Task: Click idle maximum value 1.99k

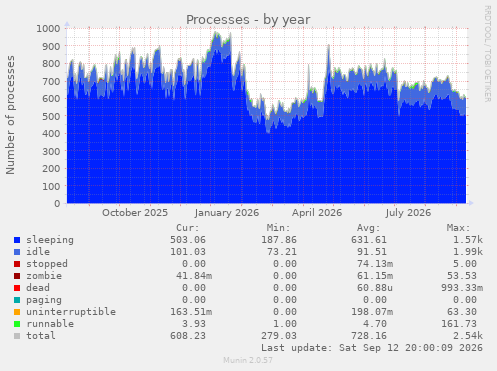Action: pos(468,252)
